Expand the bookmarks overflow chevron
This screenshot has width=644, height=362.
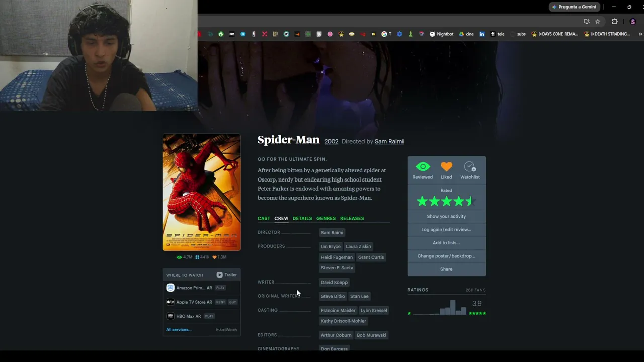coord(640,34)
